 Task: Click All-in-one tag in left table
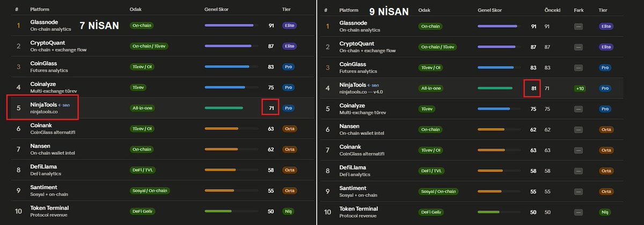[x=143, y=108]
